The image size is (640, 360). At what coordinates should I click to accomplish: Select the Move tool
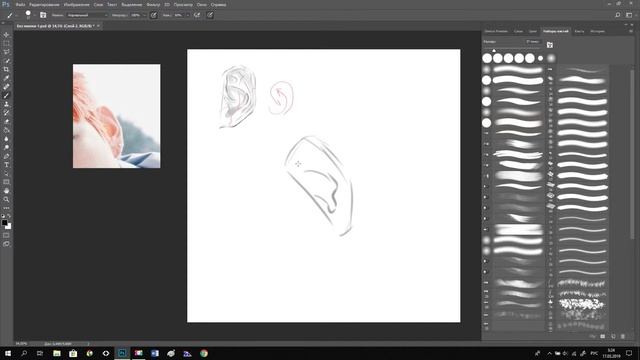[6, 35]
